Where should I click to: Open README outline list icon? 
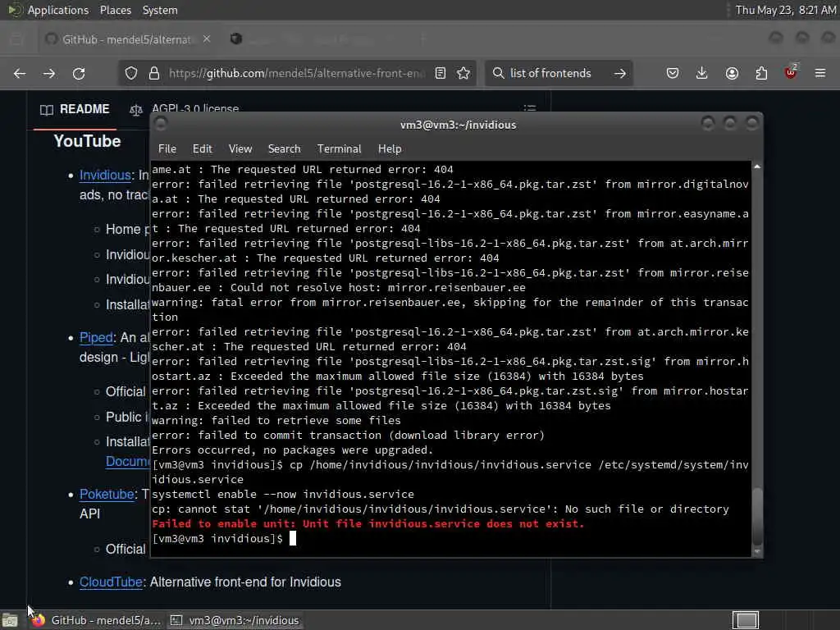pos(530,108)
